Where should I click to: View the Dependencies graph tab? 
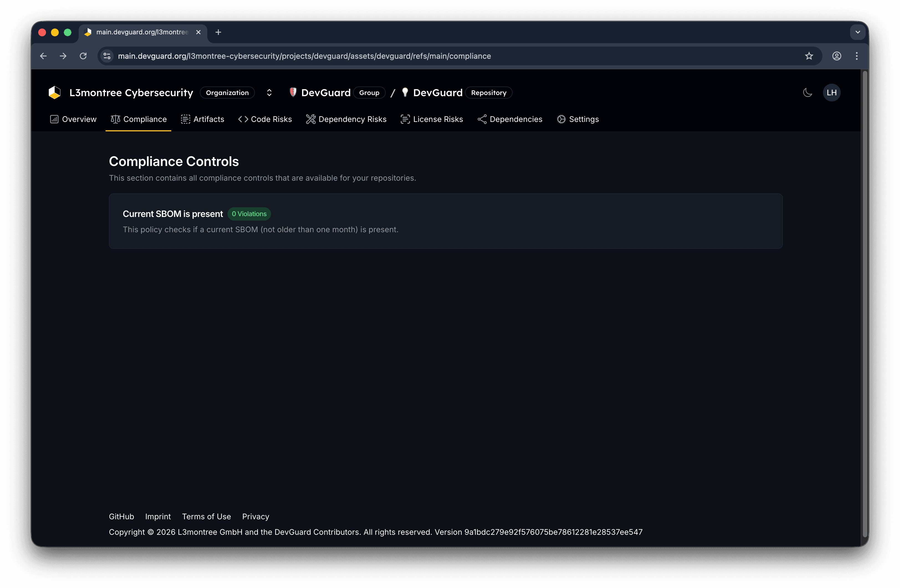pyautogui.click(x=510, y=119)
